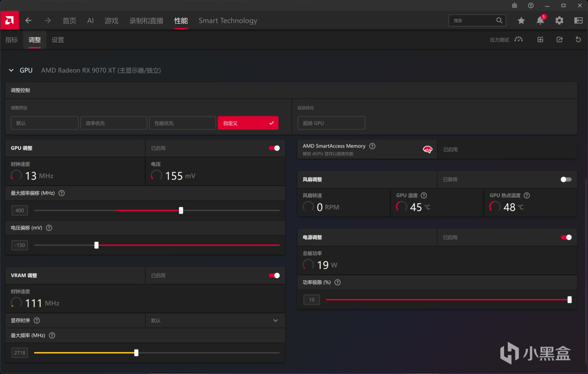Image resolution: width=588 pixels, height=374 pixels.
Task: Click the AMD logo icon
Action: click(x=9, y=20)
